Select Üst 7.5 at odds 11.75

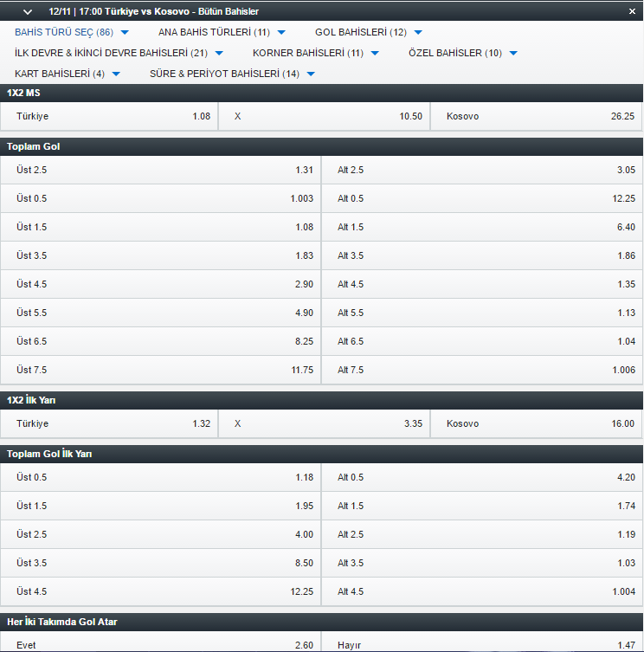click(160, 370)
